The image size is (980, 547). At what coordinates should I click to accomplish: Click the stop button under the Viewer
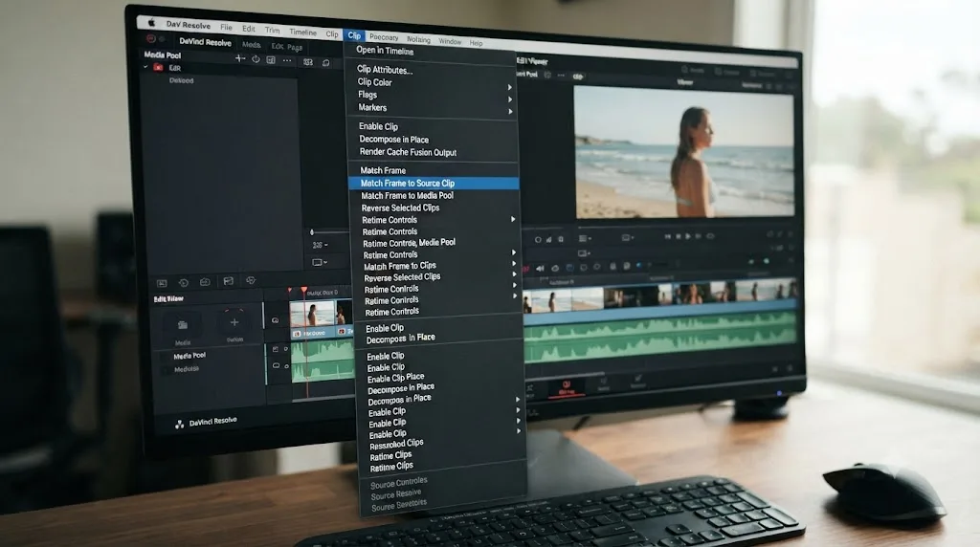coord(679,236)
